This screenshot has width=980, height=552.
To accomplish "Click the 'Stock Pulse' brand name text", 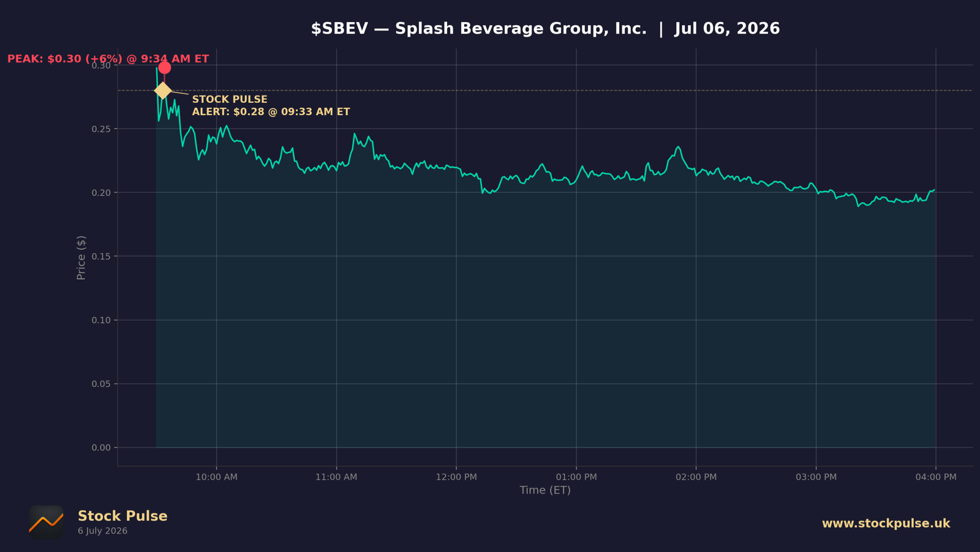I will (x=123, y=516).
